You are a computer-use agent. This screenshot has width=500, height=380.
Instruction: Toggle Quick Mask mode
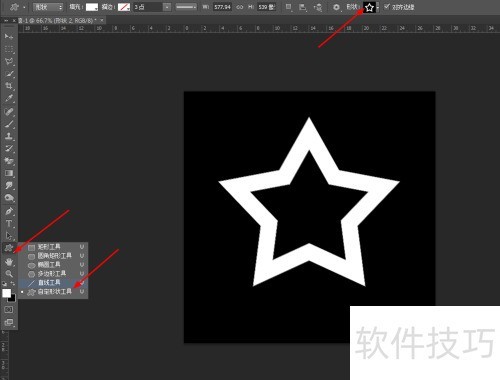[x=9, y=310]
